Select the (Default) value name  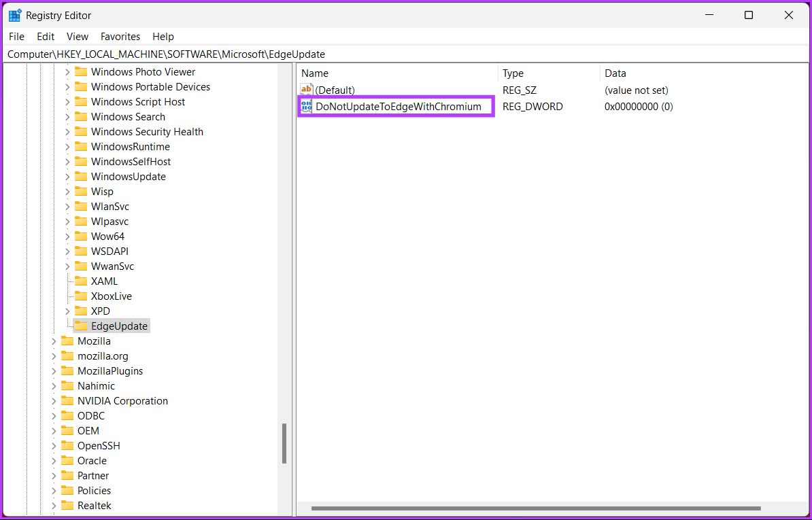(x=335, y=90)
